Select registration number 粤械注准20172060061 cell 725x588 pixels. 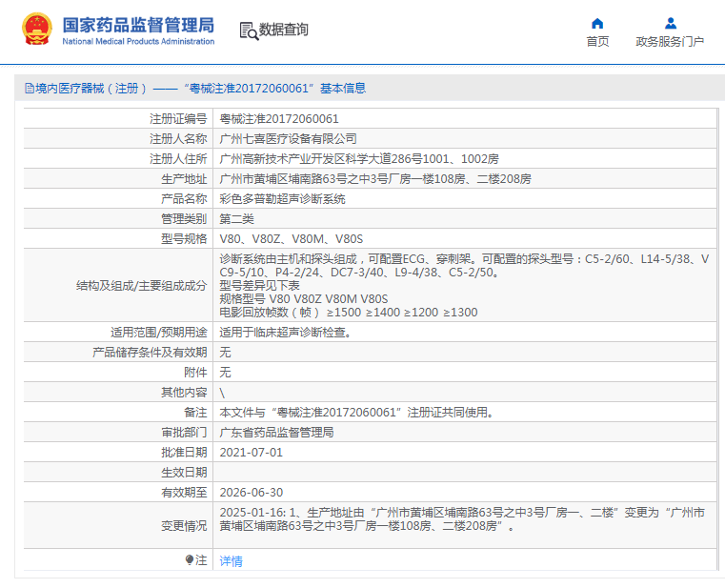(x=279, y=119)
